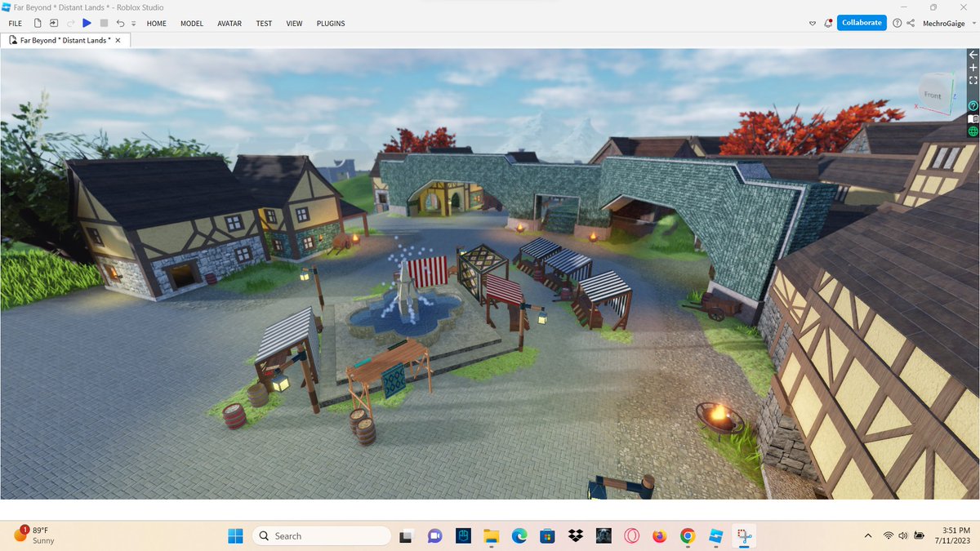The height and width of the screenshot is (551, 980).
Task: Open Dropbox from the taskbar
Action: (576, 536)
